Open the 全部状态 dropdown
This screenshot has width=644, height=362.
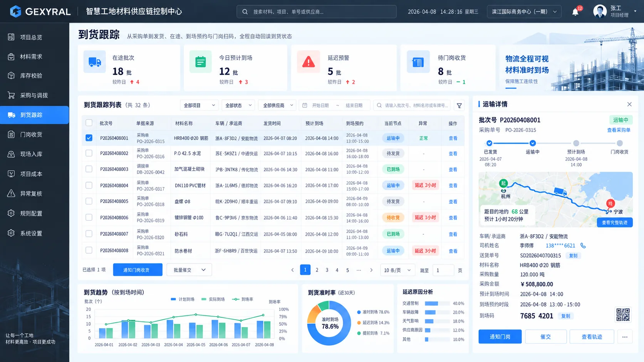point(238,105)
